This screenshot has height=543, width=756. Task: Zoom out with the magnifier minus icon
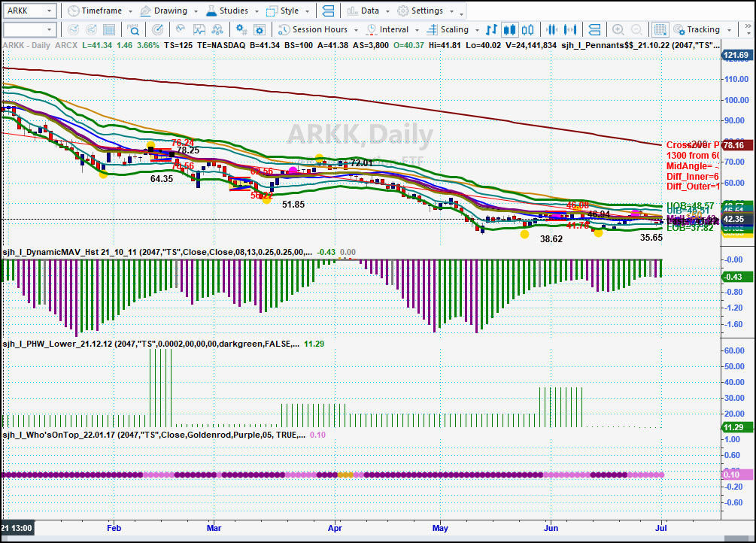(x=636, y=30)
